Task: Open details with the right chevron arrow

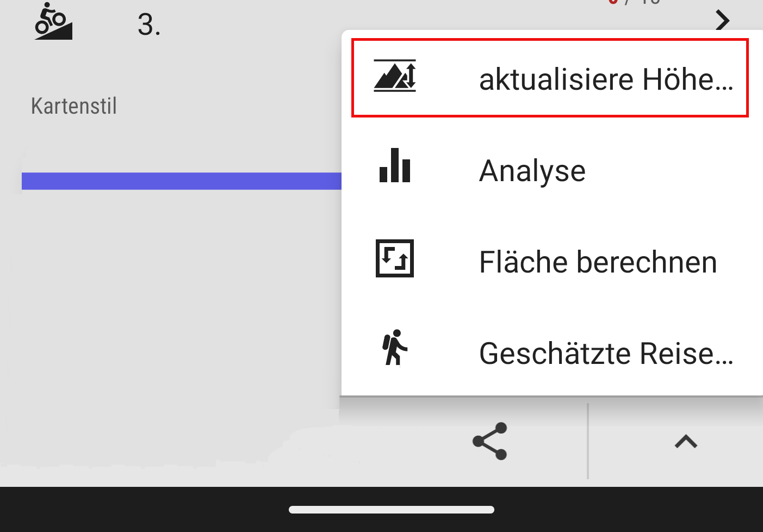Action: [722, 21]
